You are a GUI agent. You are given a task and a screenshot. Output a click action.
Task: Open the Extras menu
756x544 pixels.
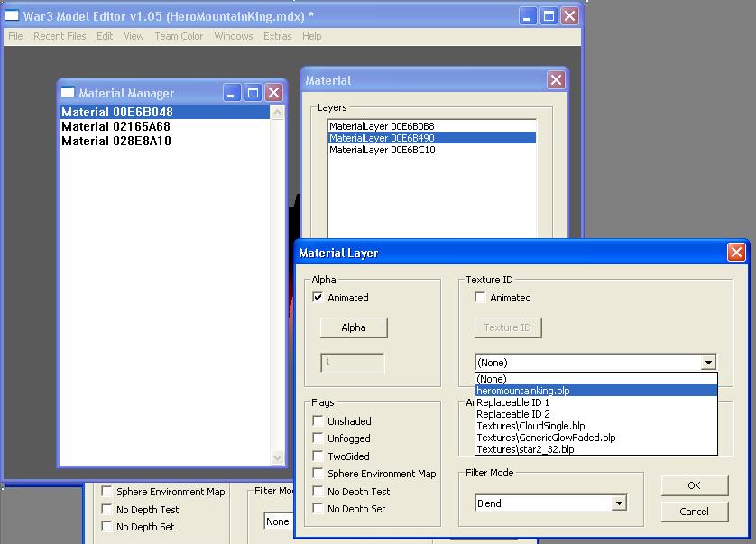(x=277, y=36)
